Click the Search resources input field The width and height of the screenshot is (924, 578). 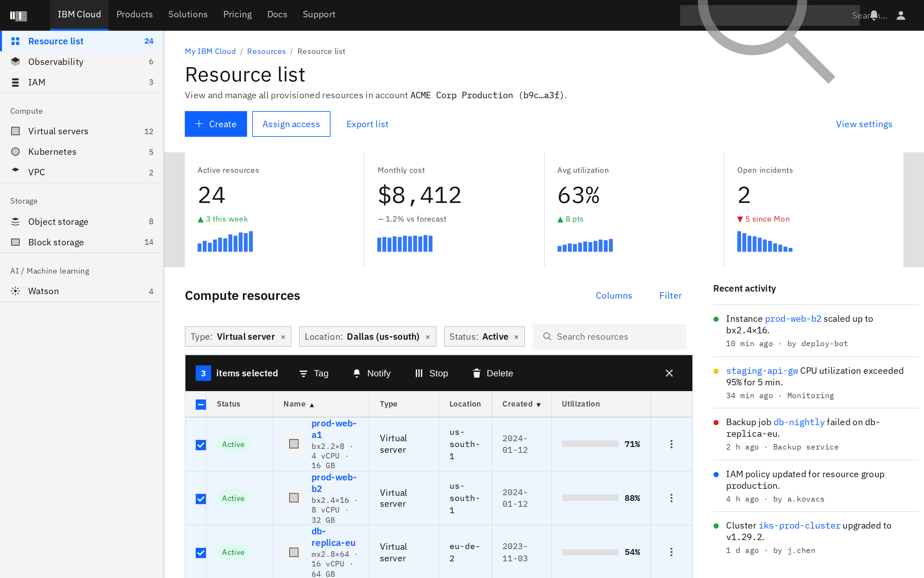click(x=609, y=337)
